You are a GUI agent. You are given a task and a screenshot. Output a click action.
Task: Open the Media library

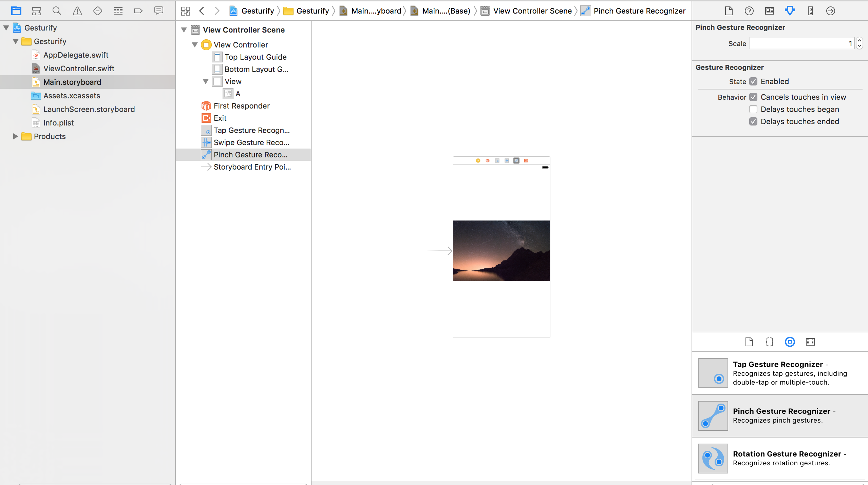click(x=810, y=342)
